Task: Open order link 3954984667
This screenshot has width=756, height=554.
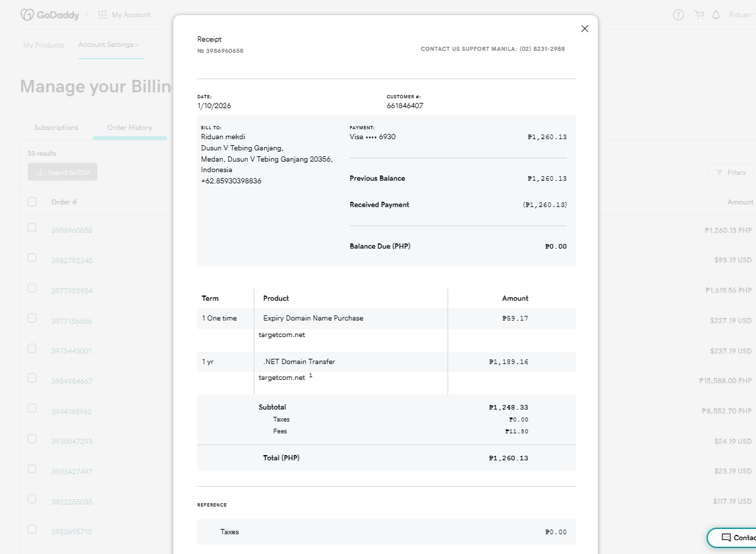Action: [x=72, y=381]
